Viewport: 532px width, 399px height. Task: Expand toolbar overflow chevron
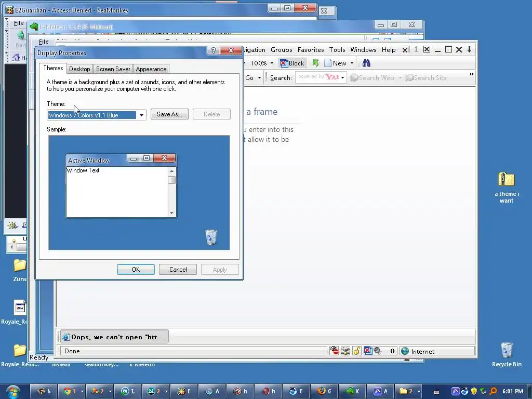472,74
